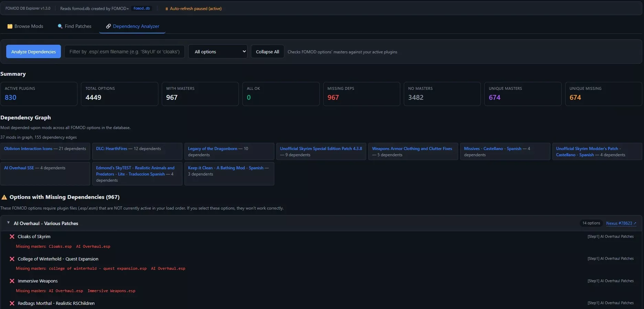Click the 14 options count badge
This screenshot has height=309, width=644.
point(591,223)
